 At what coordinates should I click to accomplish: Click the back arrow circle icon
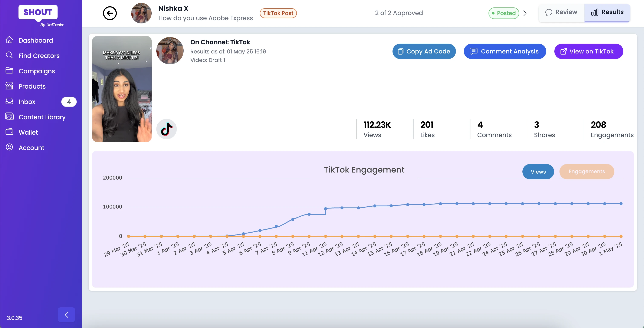click(110, 13)
